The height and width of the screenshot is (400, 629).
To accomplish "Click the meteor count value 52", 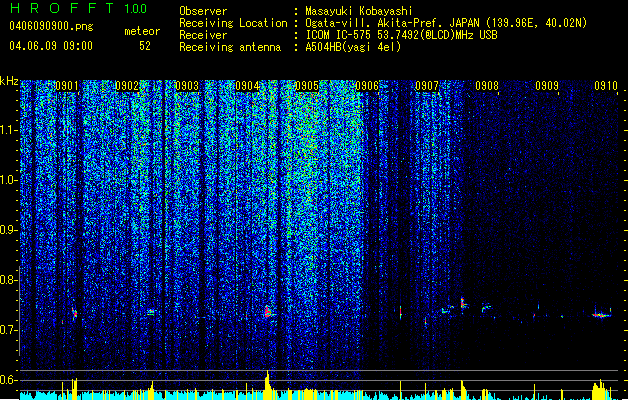I will [145, 46].
